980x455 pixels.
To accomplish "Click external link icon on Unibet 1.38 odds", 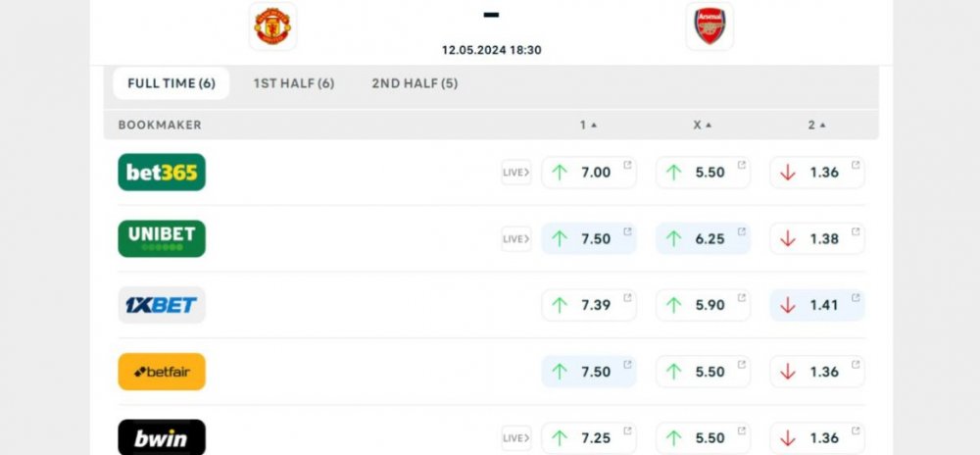I will [x=856, y=231].
